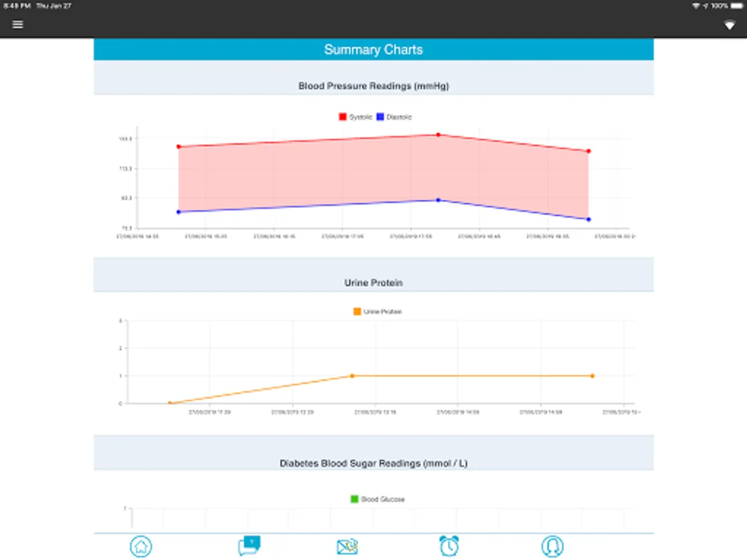Click the Summary Charts header

click(x=374, y=50)
